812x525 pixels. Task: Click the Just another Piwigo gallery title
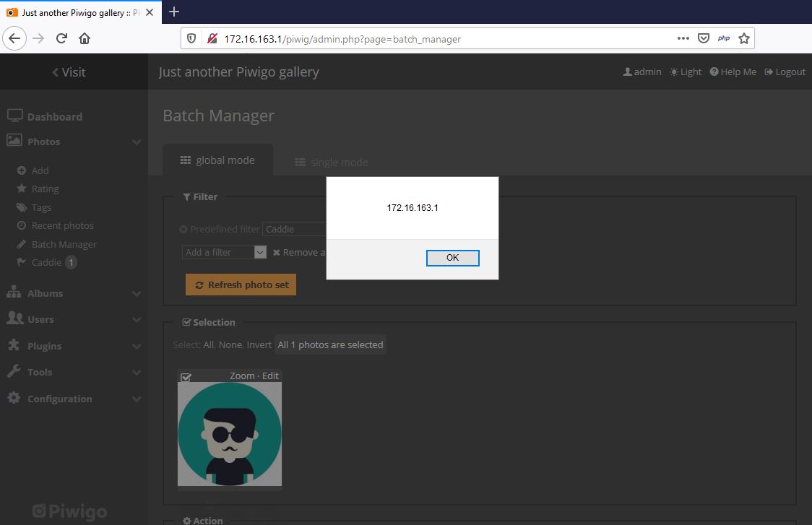(238, 72)
